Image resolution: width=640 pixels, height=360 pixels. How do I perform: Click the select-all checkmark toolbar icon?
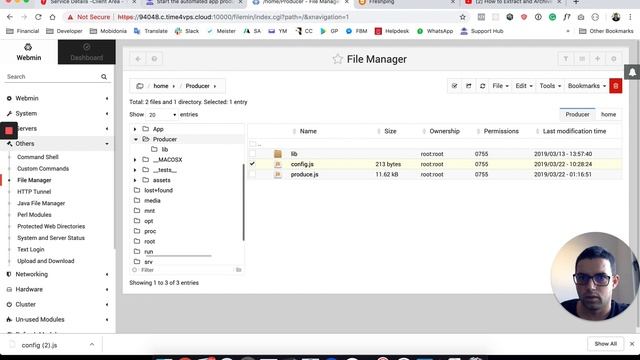point(454,86)
